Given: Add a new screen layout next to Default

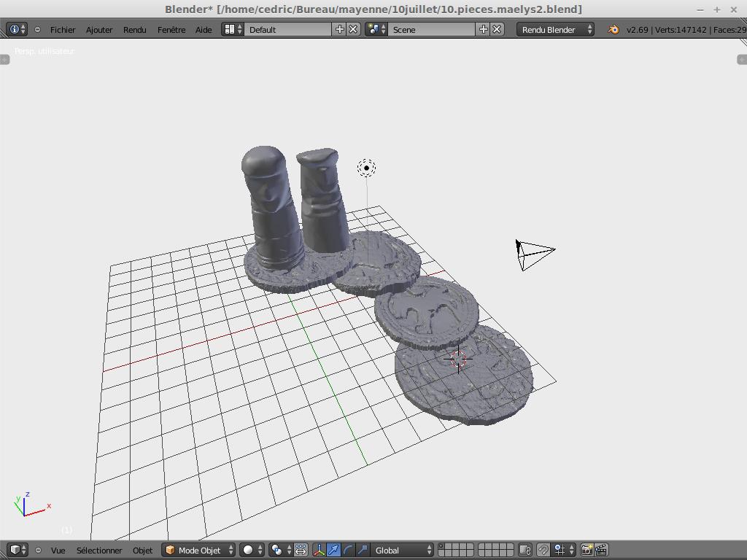Looking at the screenshot, I should 339,29.
